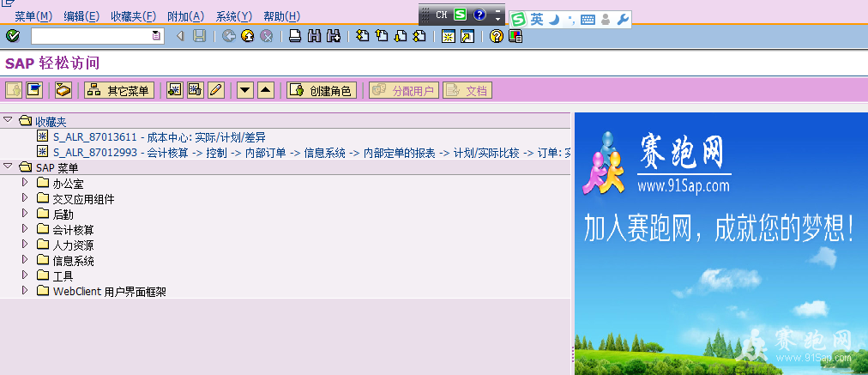Go to Last Page icon
868x375 pixels.
419,37
